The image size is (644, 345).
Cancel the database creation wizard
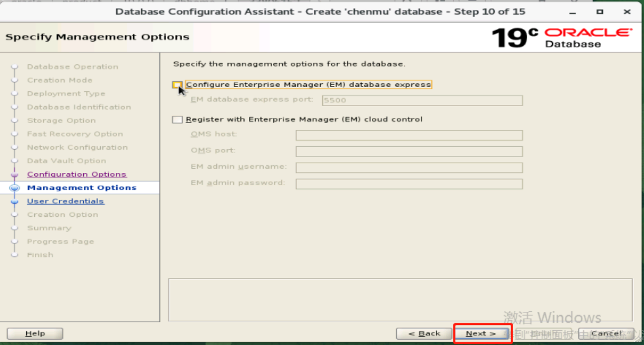click(606, 333)
